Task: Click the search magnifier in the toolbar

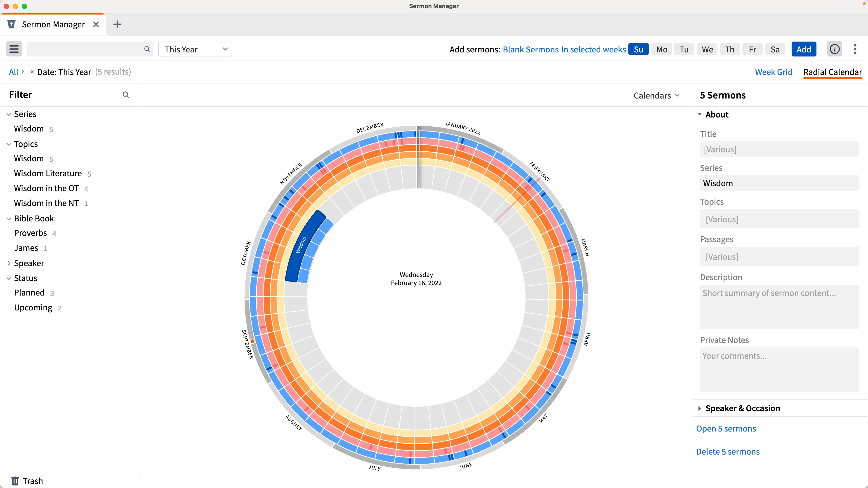Action: 147,49
